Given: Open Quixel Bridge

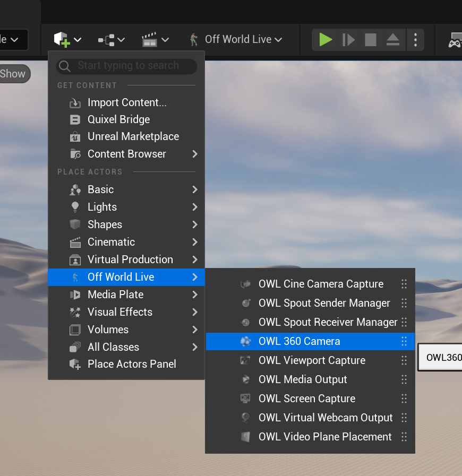Looking at the screenshot, I should [126, 119].
